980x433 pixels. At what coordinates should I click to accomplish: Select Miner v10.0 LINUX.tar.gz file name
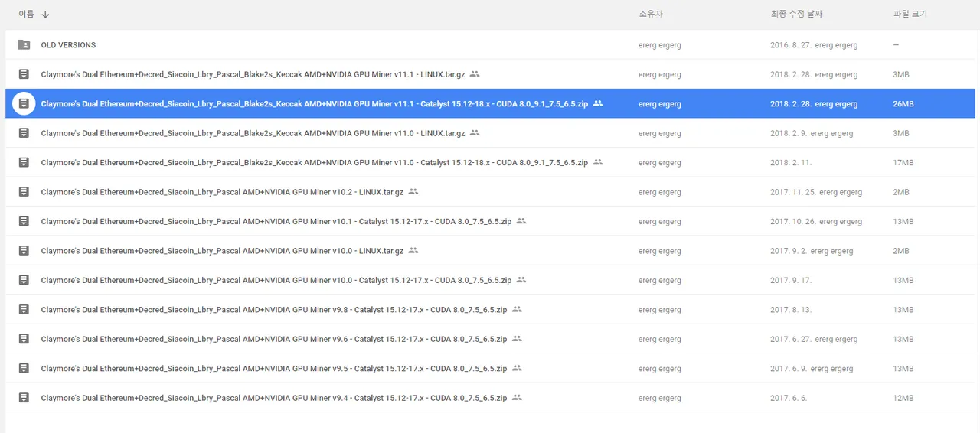(x=222, y=251)
